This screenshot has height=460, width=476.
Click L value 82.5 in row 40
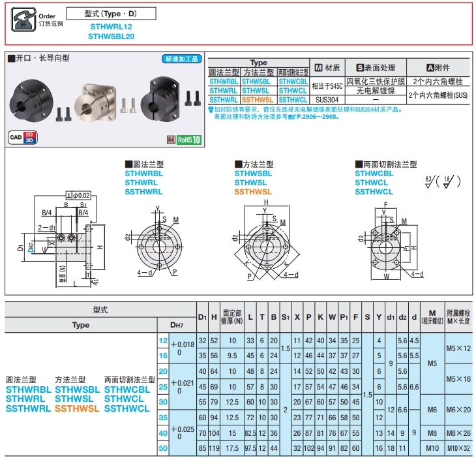(250, 433)
